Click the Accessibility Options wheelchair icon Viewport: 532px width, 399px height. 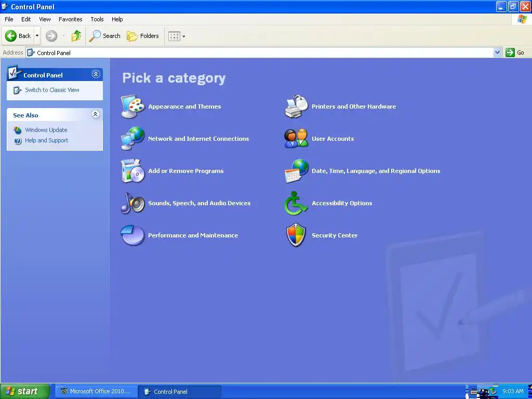pyautogui.click(x=296, y=203)
